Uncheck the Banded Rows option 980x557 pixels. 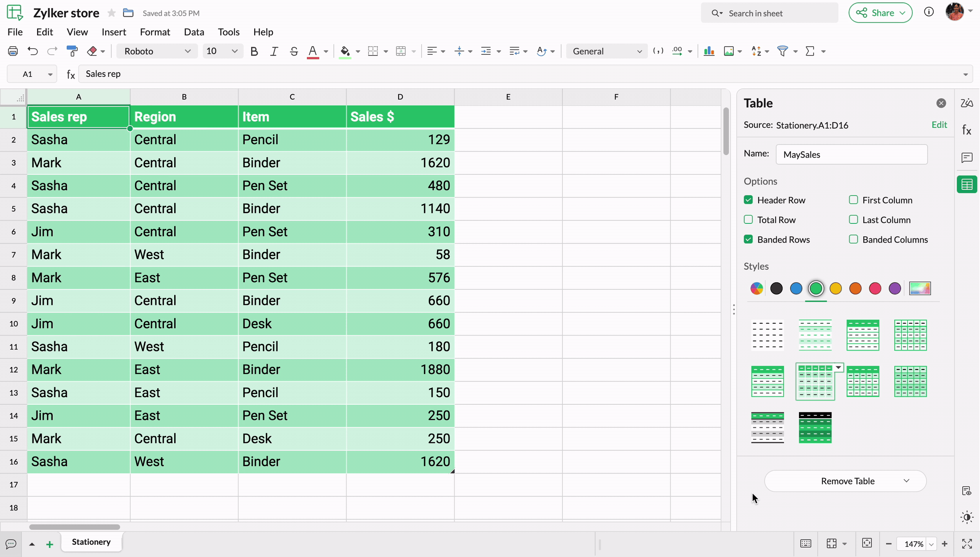tap(748, 239)
